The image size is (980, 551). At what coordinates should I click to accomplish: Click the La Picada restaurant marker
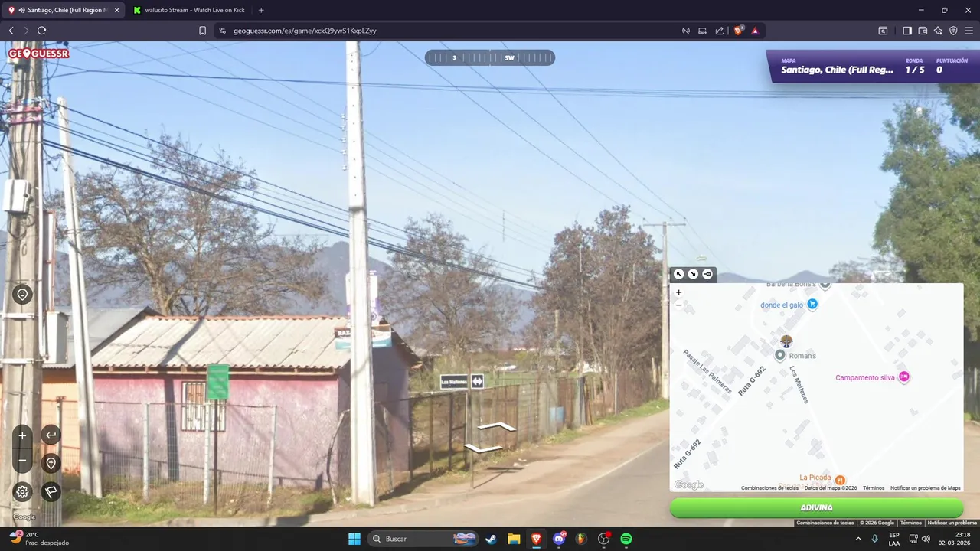click(840, 480)
